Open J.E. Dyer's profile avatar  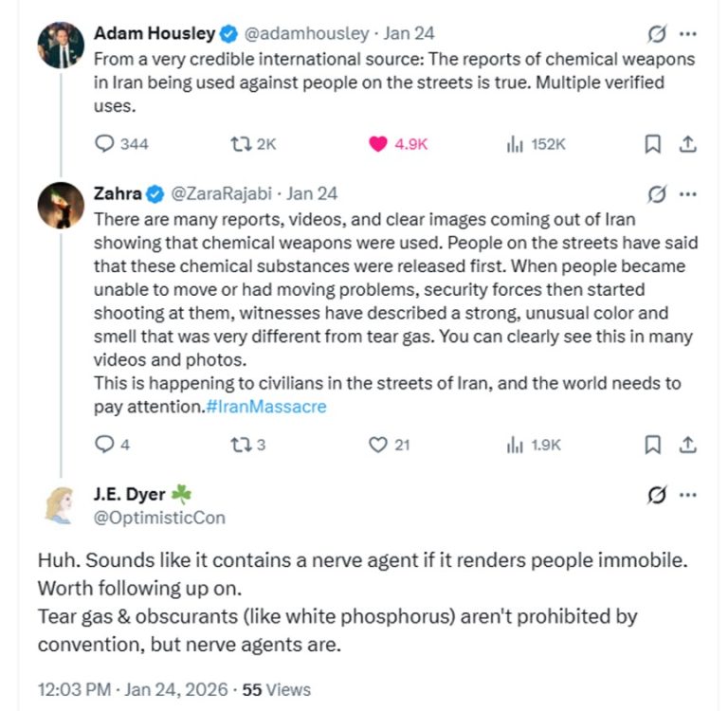(60, 504)
